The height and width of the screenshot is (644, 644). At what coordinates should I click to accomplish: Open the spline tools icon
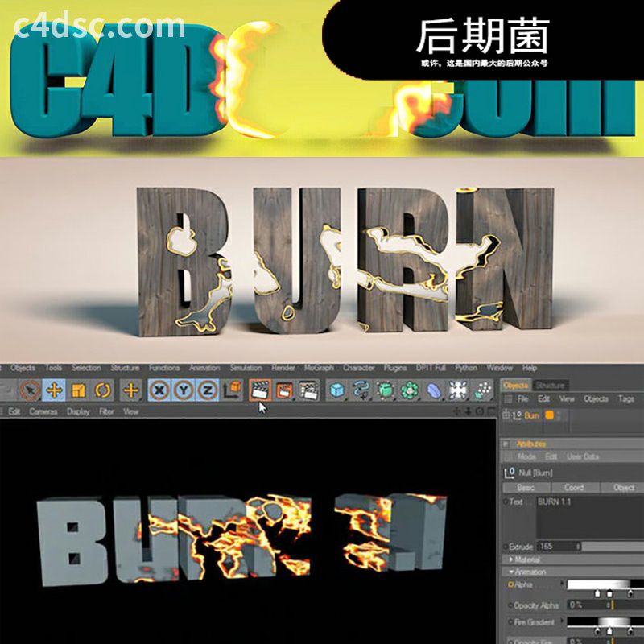click(361, 390)
